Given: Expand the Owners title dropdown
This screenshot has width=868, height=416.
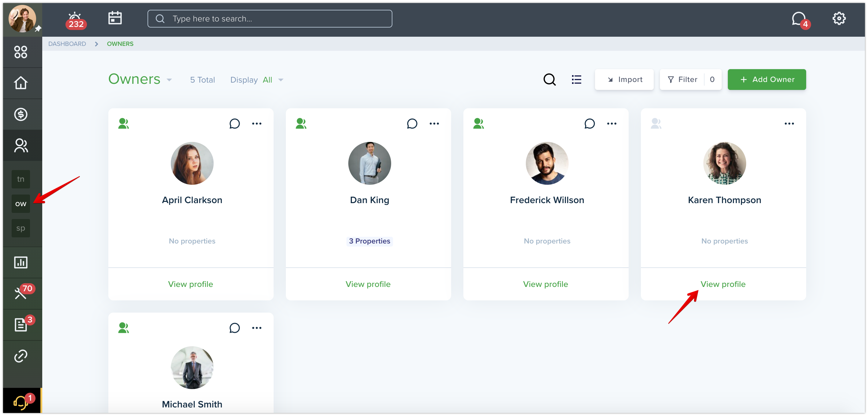Looking at the screenshot, I should point(169,80).
